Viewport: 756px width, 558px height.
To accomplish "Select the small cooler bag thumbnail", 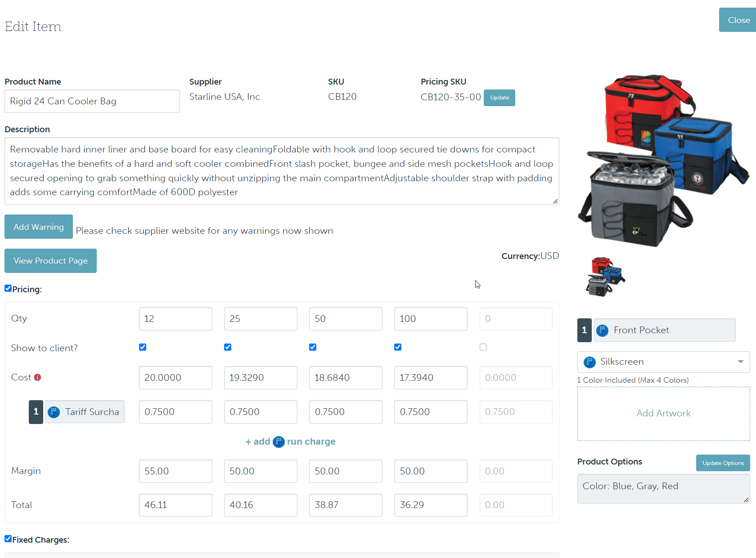I will click(605, 277).
